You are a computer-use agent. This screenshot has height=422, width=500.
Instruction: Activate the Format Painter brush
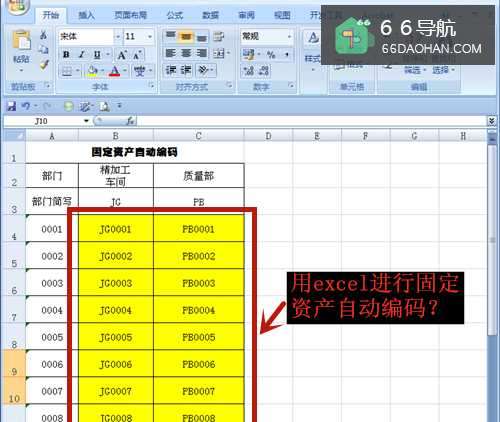[x=44, y=64]
